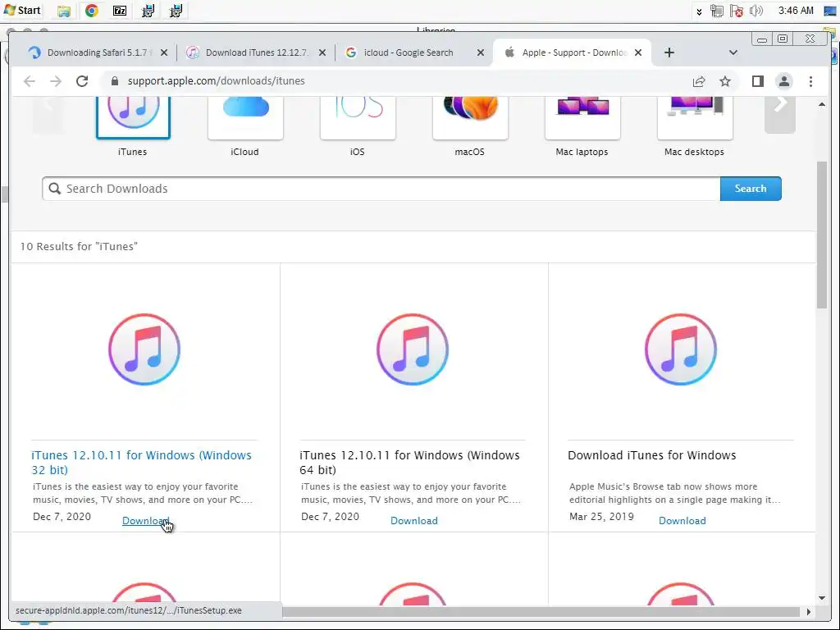840x630 pixels.
Task: Click the blue Search button
Action: point(751,189)
